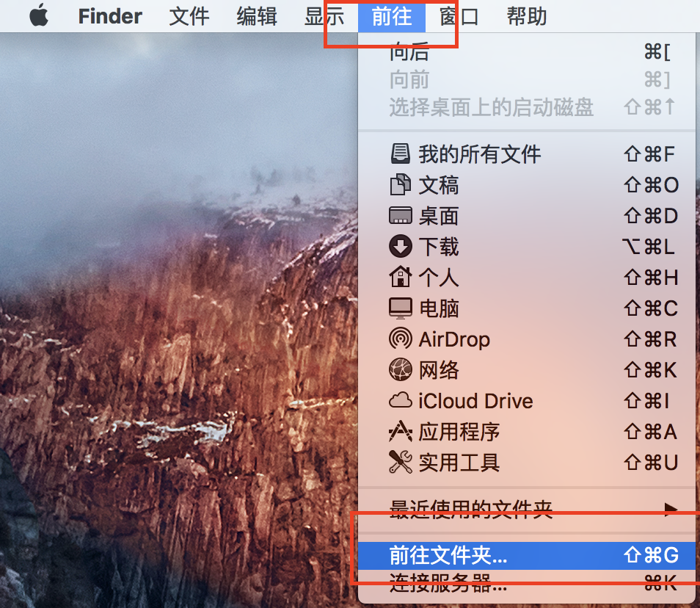700x608 pixels.
Task: Click the ⇧⌘U shortcut label
Action: pyautogui.click(x=651, y=463)
